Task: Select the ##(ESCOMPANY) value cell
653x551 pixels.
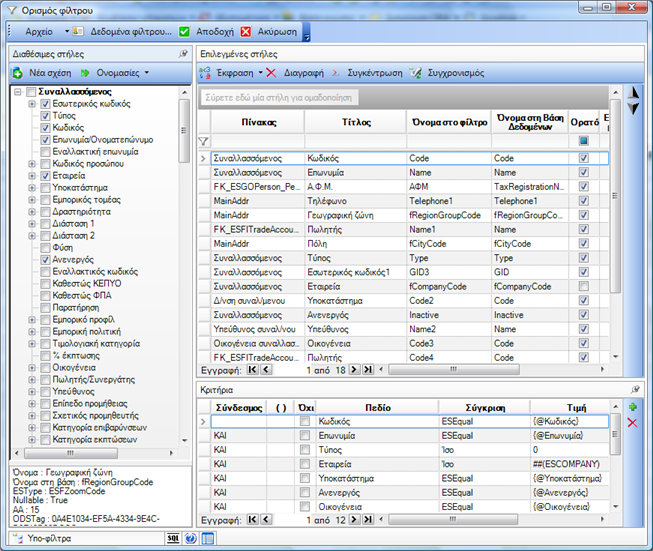Action: click(x=569, y=464)
